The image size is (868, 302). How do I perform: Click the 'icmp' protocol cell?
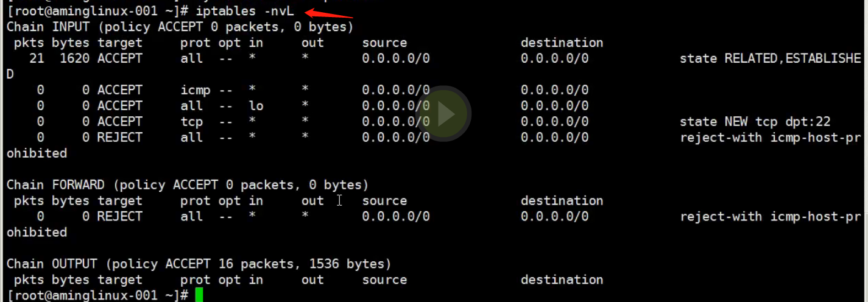tap(196, 90)
